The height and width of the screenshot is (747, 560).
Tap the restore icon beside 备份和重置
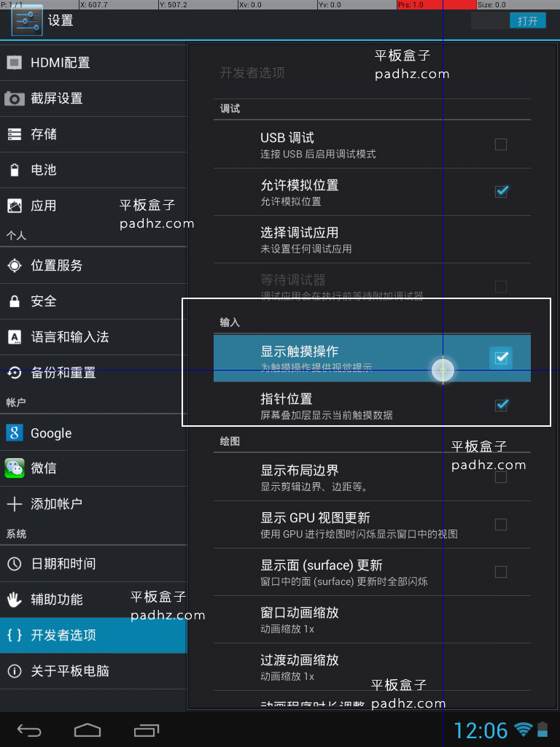point(15,373)
